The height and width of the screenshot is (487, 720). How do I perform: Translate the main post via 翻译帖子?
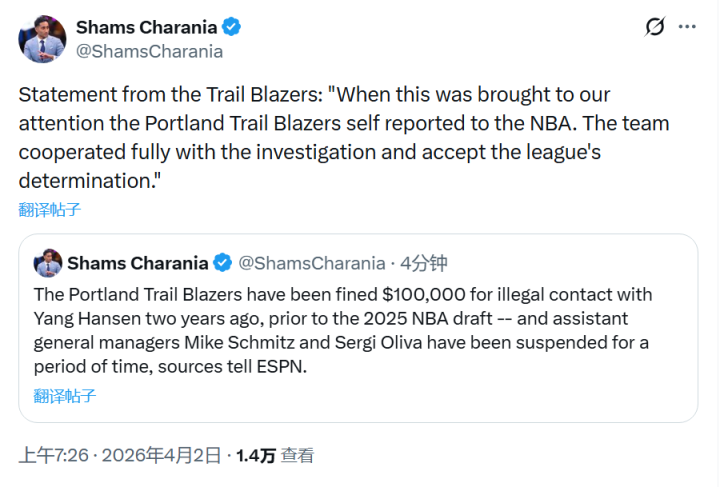pyautogui.click(x=49, y=209)
